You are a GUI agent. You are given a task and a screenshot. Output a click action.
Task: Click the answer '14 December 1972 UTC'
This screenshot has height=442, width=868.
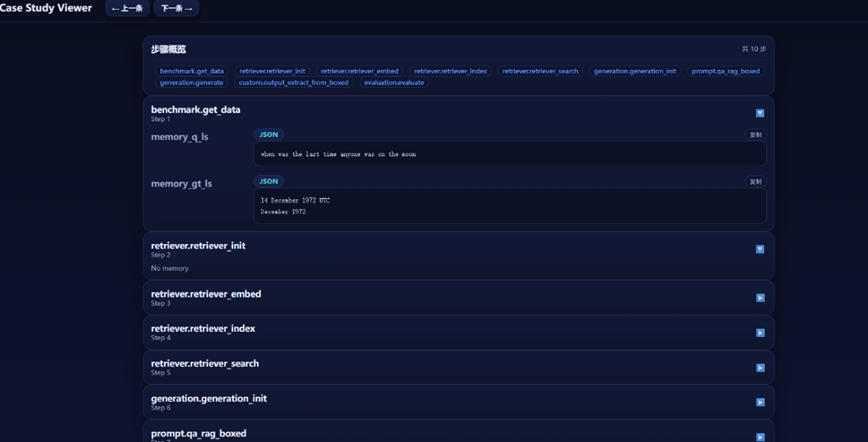(x=295, y=201)
